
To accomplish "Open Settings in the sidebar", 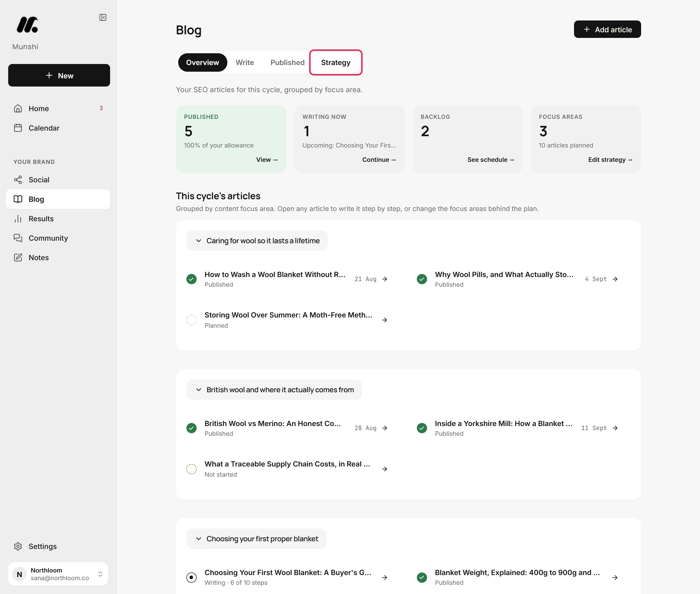I will click(x=58, y=546).
